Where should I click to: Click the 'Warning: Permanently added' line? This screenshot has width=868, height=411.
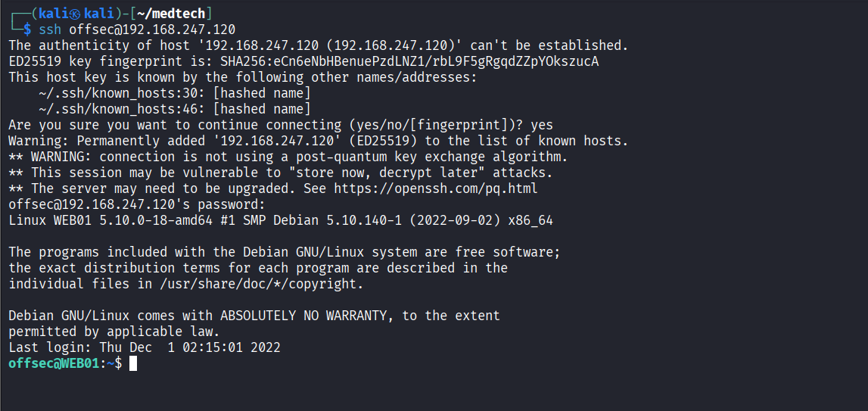coord(318,141)
